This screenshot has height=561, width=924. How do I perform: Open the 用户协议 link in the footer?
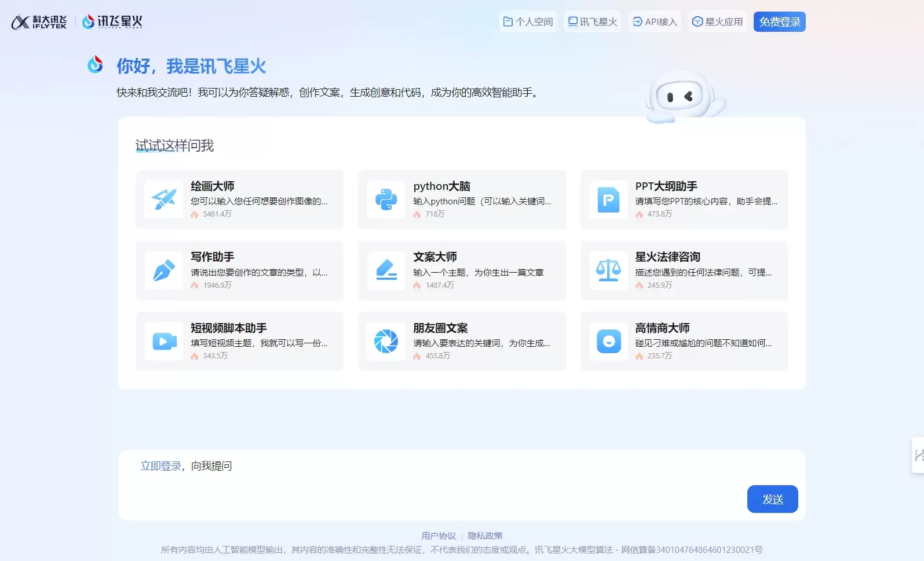[x=439, y=536]
